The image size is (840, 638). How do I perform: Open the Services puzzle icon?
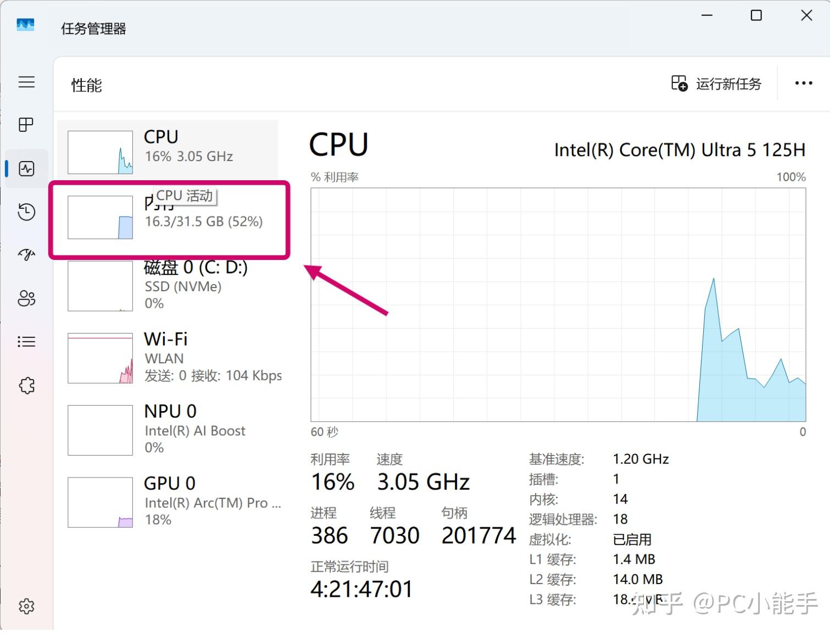pos(26,385)
